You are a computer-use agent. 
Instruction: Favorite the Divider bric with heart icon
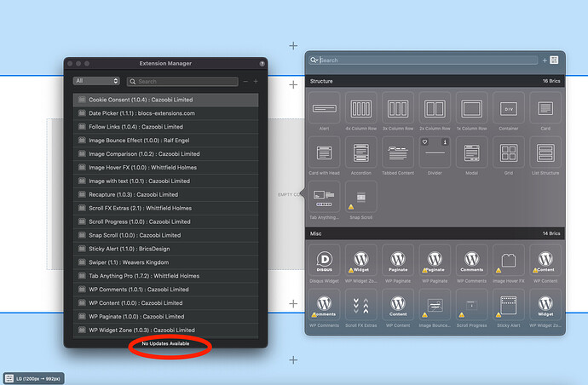425,142
